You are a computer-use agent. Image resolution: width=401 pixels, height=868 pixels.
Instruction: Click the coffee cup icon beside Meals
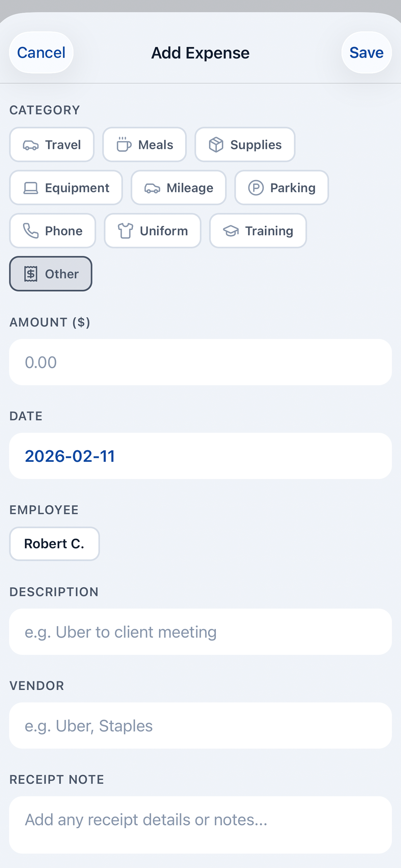[124, 145]
